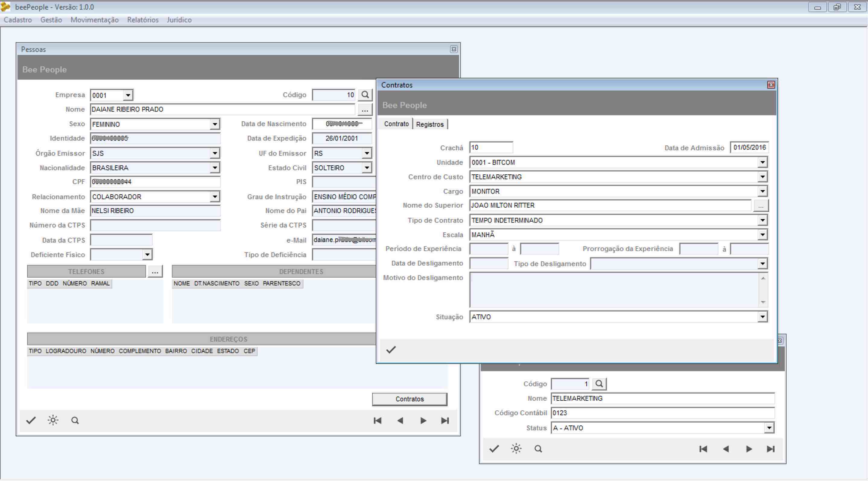Click the search icon next to Centro de Custo Código
This screenshot has height=481, width=868.
pyautogui.click(x=599, y=384)
